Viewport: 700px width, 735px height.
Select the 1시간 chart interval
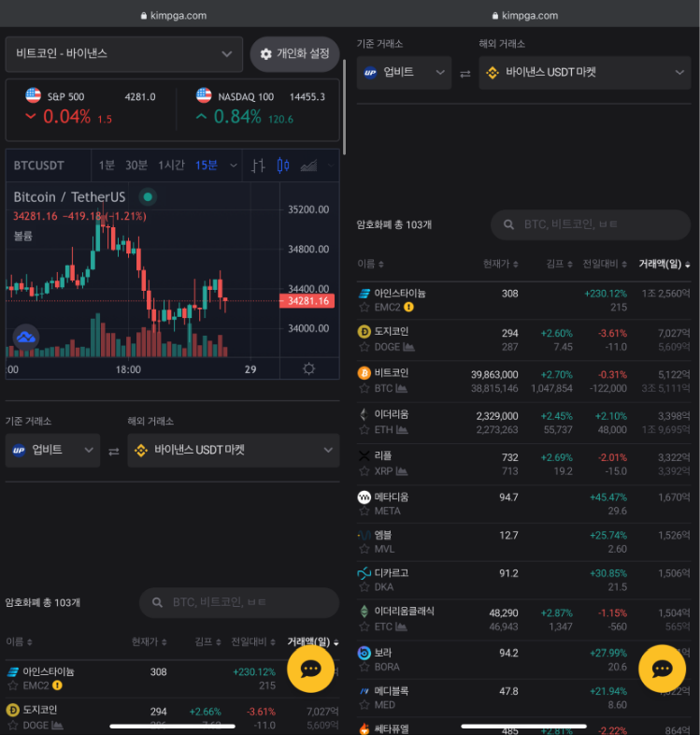(x=171, y=165)
